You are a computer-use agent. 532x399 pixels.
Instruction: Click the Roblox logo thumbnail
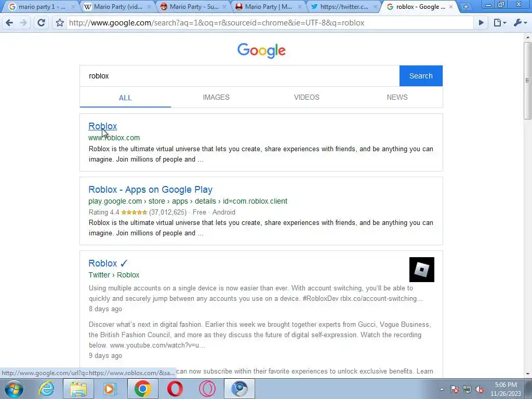[422, 270]
